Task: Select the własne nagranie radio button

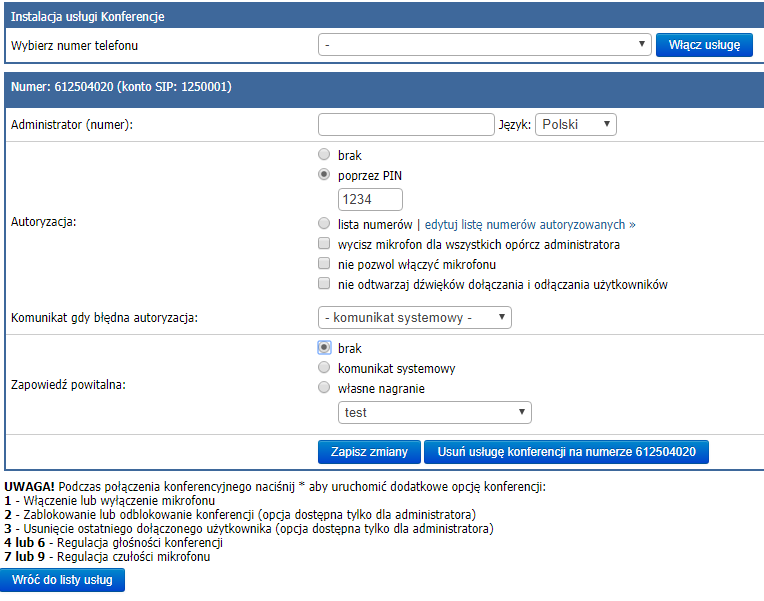Action: tap(324, 388)
